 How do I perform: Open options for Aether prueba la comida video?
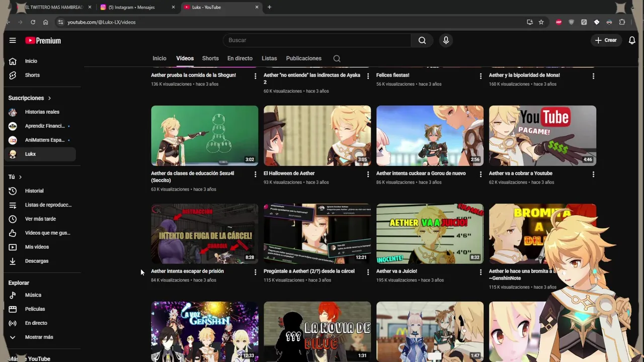pos(255,76)
